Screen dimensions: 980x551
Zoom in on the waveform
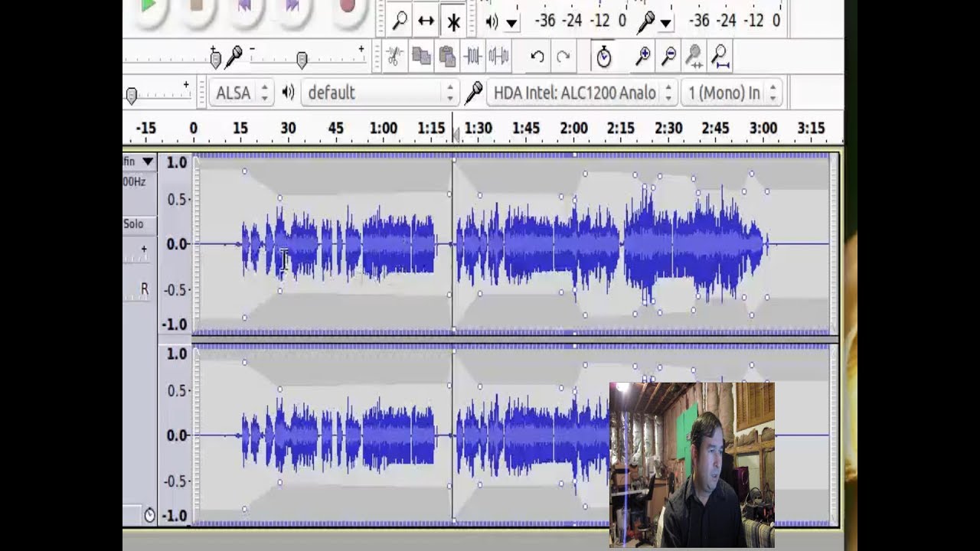[643, 56]
